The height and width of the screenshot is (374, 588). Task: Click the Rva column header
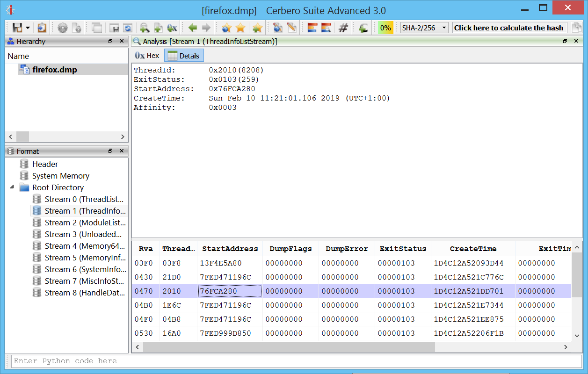[x=146, y=249]
